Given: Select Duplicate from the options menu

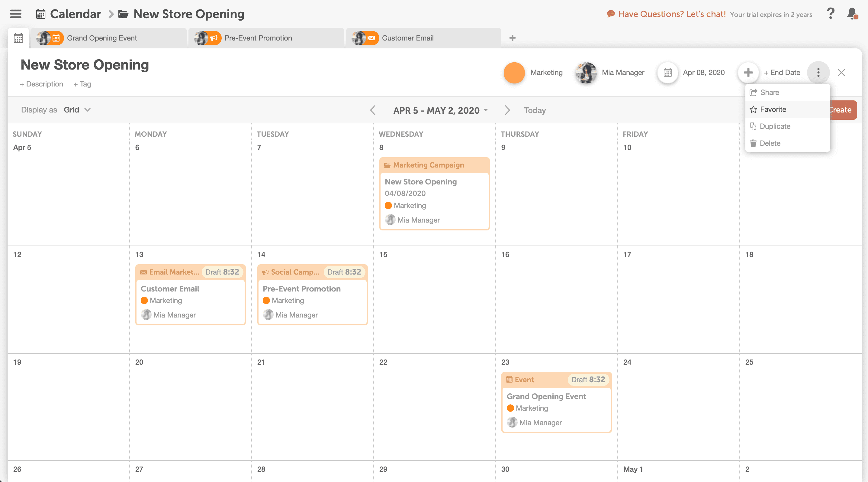Looking at the screenshot, I should pyautogui.click(x=775, y=126).
